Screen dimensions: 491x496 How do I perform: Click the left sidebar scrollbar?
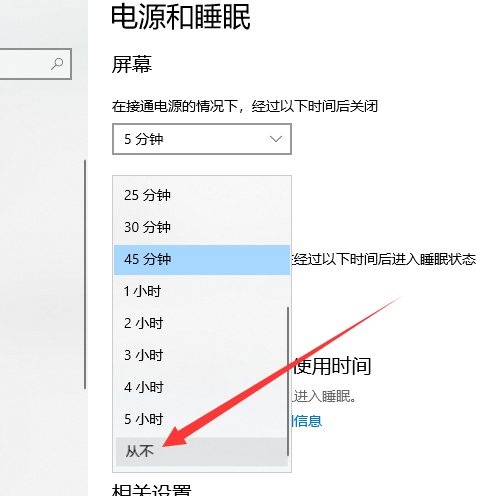coord(85,274)
